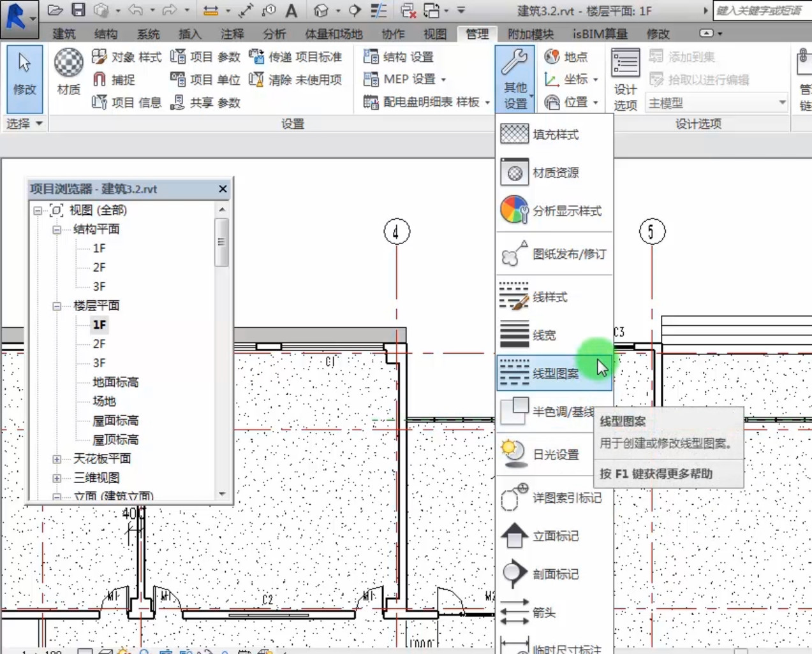Viewport: 812px width, 654px height.
Task: Open the Materials (材质) tool
Action: pos(68,72)
